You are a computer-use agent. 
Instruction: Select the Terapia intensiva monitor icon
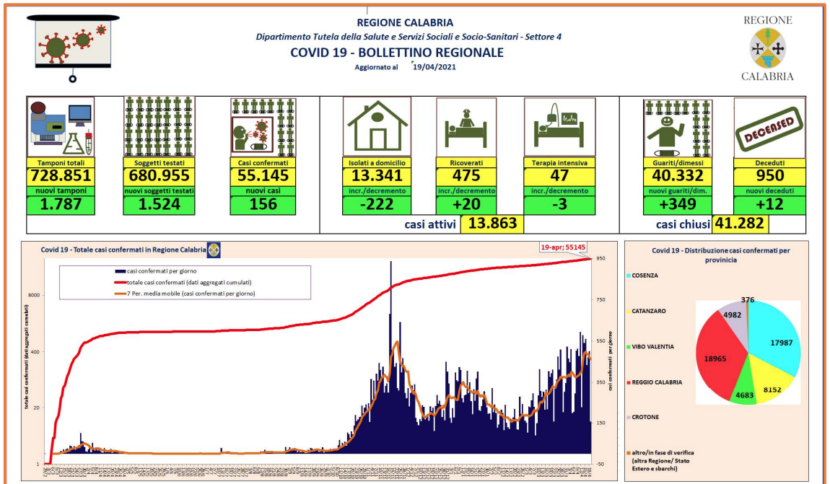[559, 126]
